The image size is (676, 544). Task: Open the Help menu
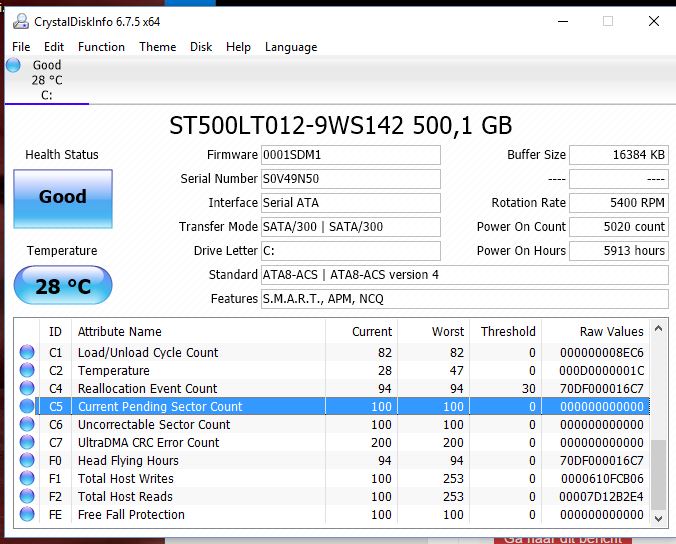pyautogui.click(x=238, y=47)
